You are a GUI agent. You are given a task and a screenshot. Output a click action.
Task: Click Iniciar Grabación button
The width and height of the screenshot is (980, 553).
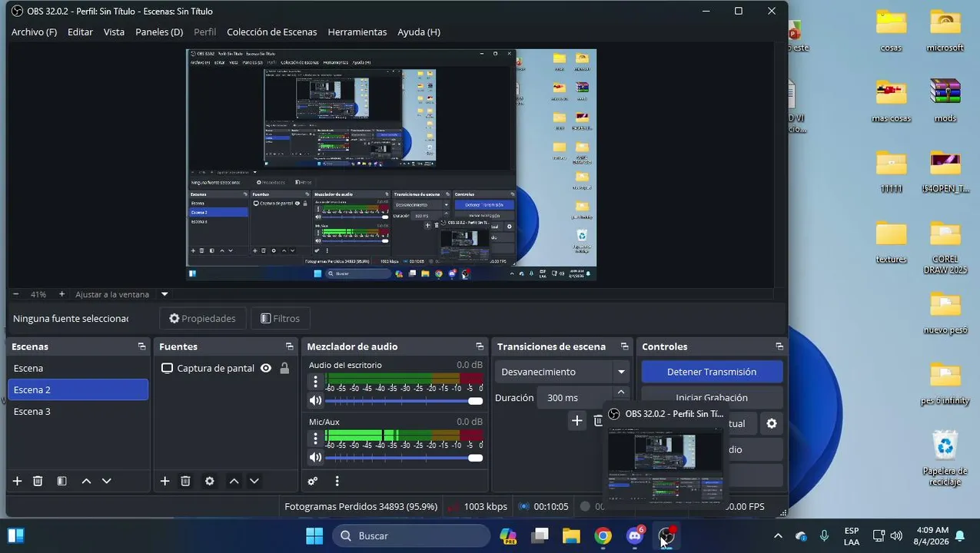[712, 398]
